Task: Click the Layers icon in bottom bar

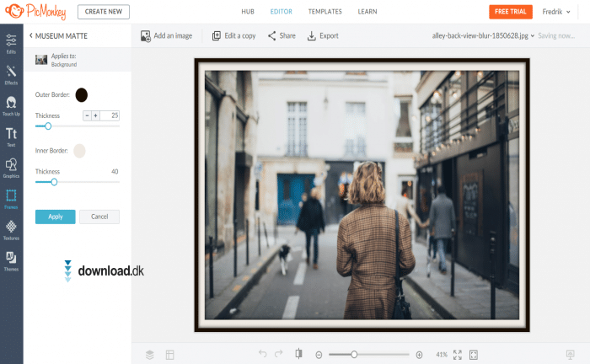Action: [149, 355]
